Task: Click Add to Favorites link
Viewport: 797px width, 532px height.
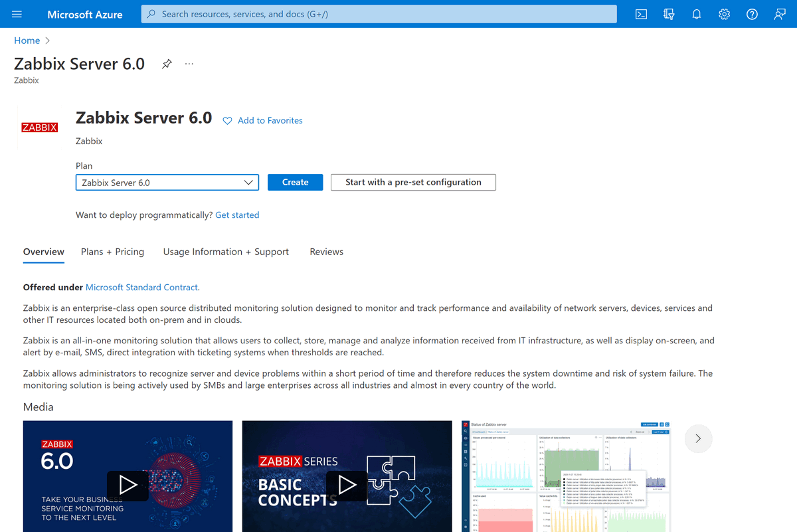Action: (x=270, y=121)
